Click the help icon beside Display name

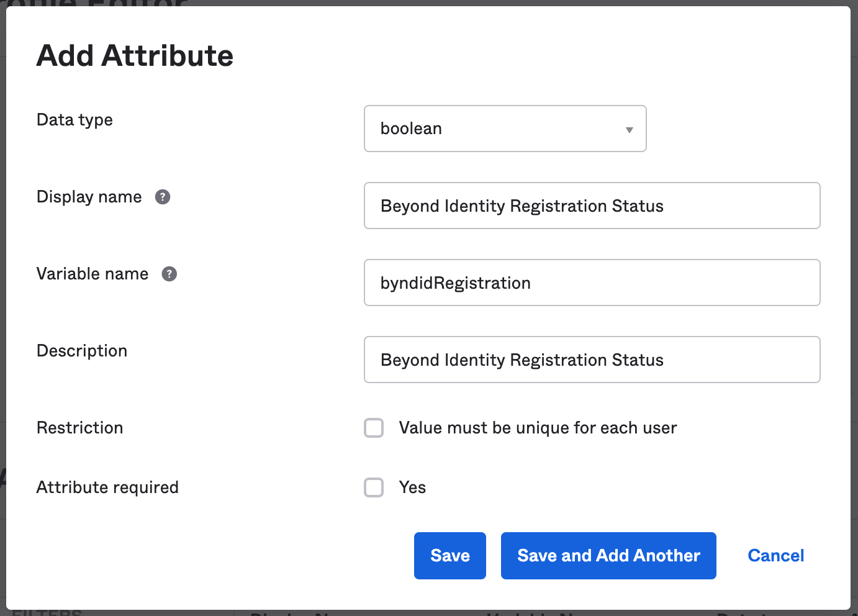tap(163, 197)
